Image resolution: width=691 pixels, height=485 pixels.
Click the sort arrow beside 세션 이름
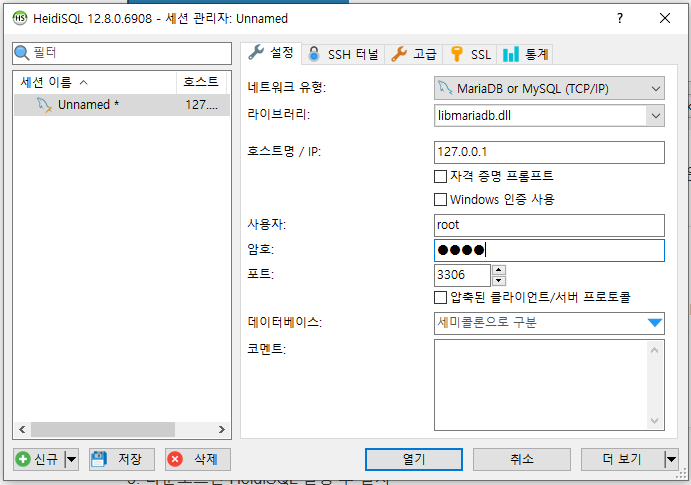click(84, 82)
